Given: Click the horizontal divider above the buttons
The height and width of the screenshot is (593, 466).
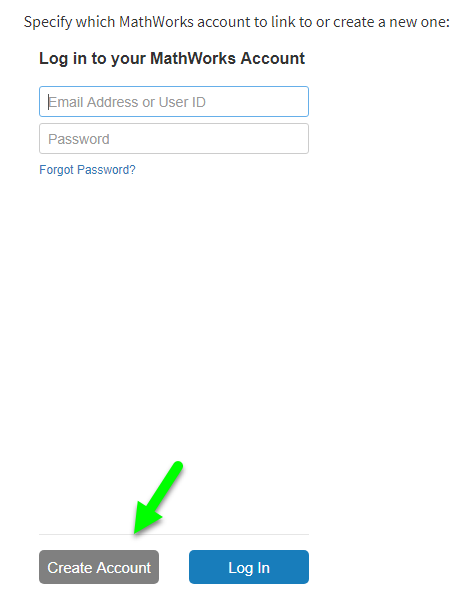Looking at the screenshot, I should pyautogui.click(x=174, y=534).
